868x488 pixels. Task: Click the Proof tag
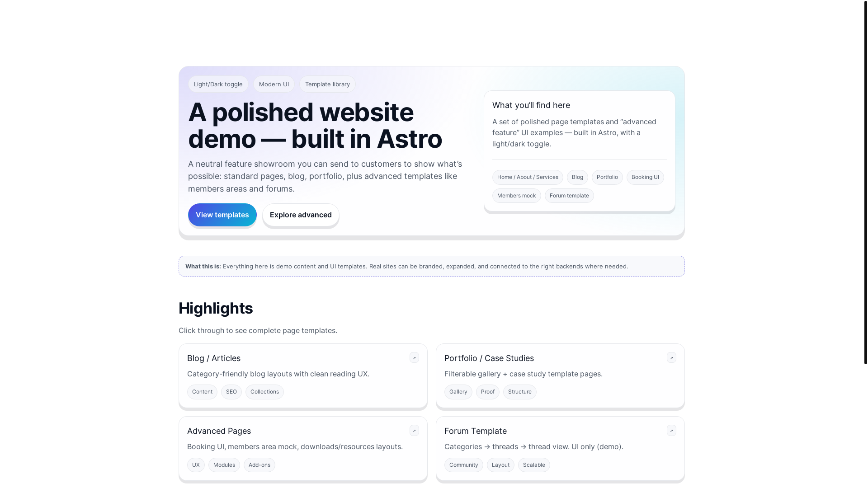coord(488,392)
